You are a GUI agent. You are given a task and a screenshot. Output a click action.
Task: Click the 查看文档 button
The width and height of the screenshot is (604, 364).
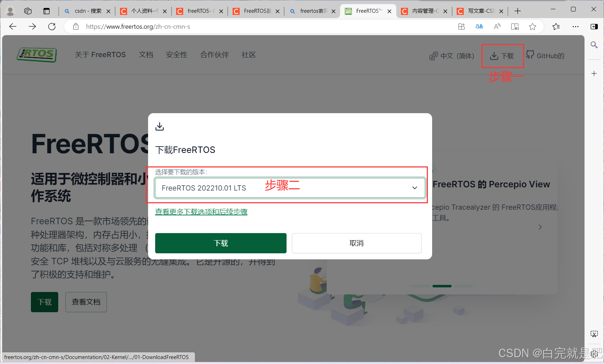point(86,302)
